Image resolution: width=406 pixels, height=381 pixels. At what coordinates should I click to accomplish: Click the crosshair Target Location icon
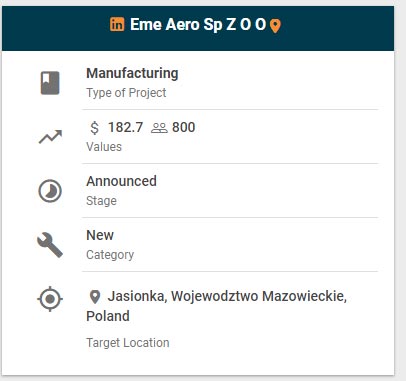point(50,299)
